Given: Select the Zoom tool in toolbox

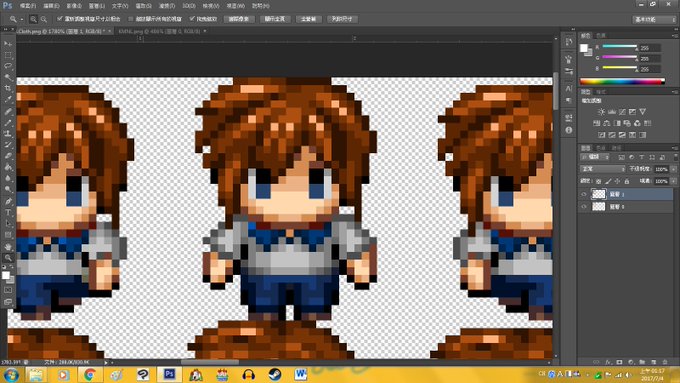Looking at the screenshot, I should point(8,258).
